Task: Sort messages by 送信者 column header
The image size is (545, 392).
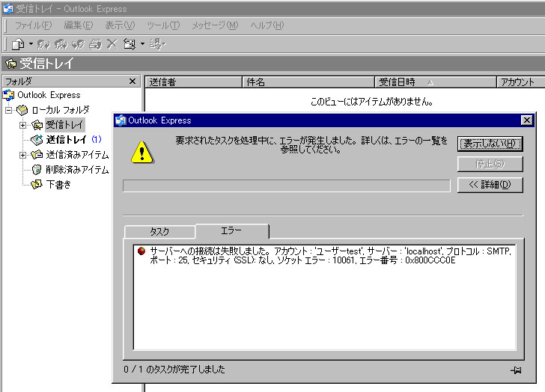Action: point(193,82)
